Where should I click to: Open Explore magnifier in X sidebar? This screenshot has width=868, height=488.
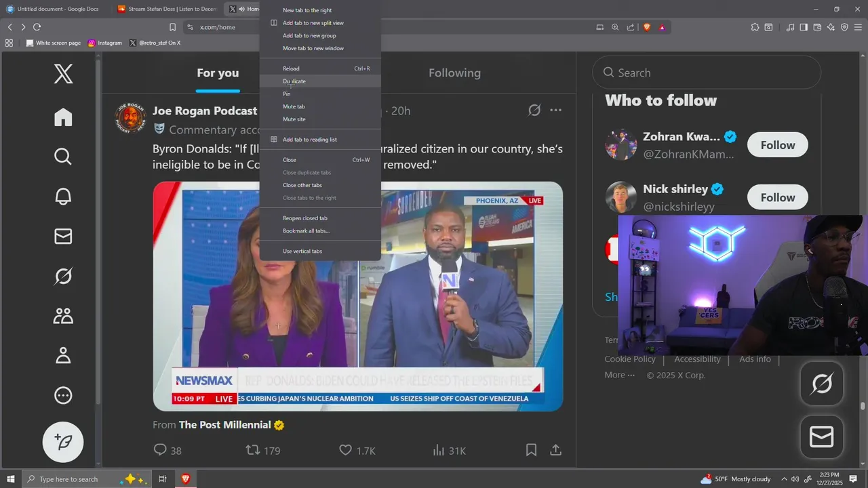[x=63, y=157]
